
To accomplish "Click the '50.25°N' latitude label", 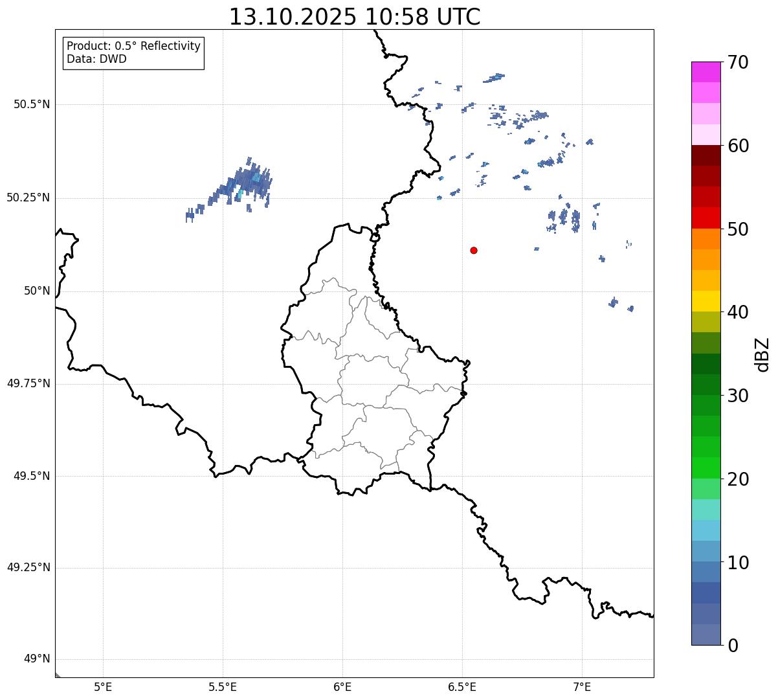I will 28,198.
